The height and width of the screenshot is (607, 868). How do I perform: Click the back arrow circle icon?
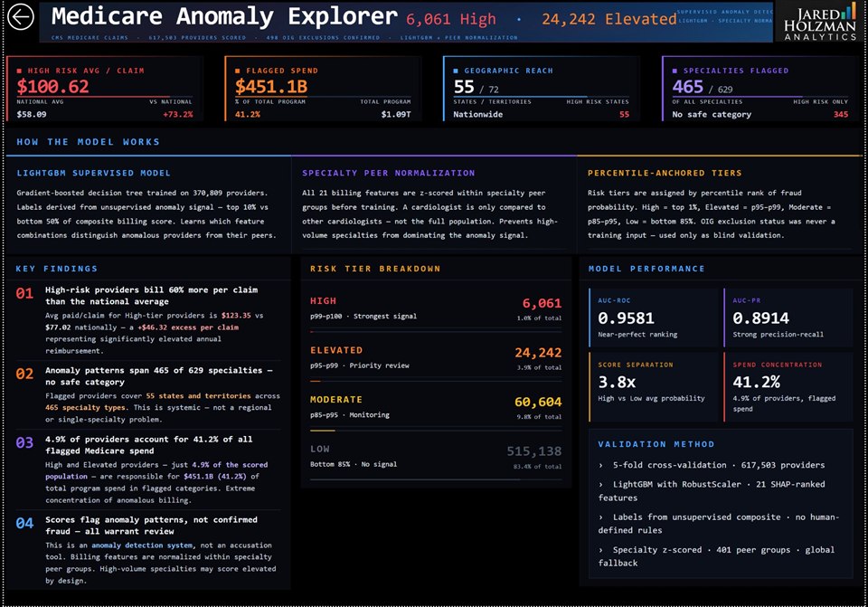[x=21, y=17]
